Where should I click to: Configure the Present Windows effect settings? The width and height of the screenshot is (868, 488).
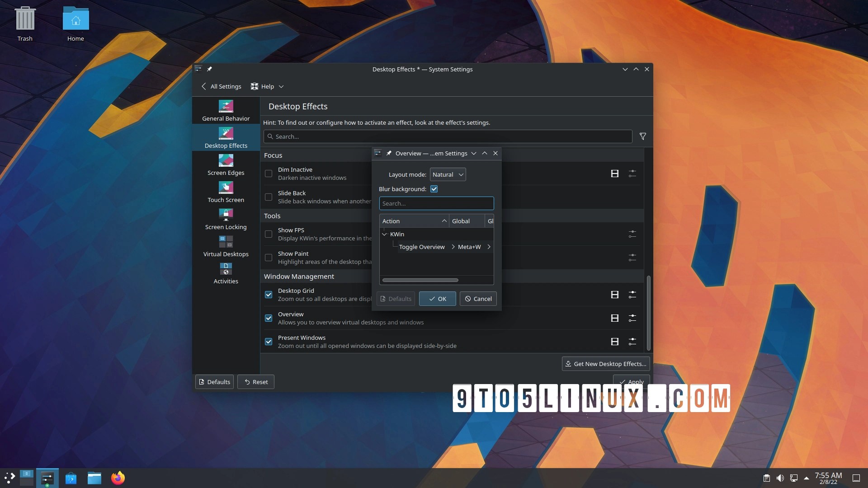coord(632,342)
